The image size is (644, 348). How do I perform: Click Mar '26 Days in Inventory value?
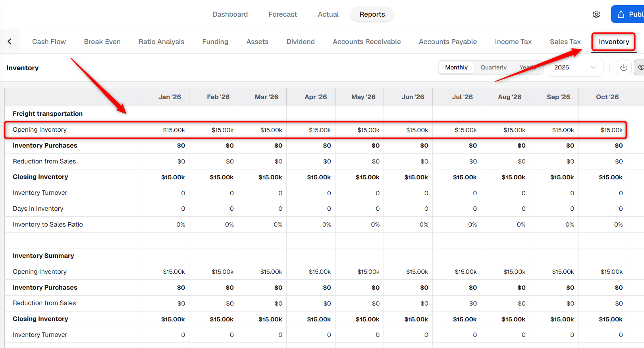click(x=280, y=208)
